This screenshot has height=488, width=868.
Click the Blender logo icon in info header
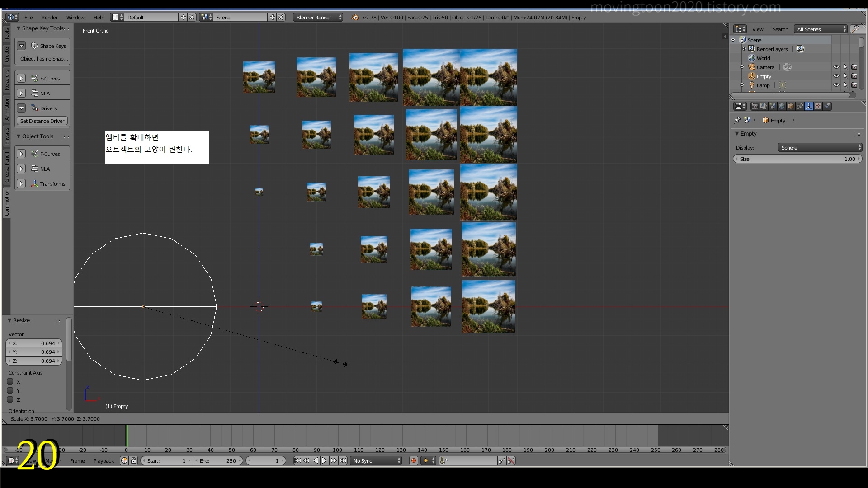click(x=355, y=17)
